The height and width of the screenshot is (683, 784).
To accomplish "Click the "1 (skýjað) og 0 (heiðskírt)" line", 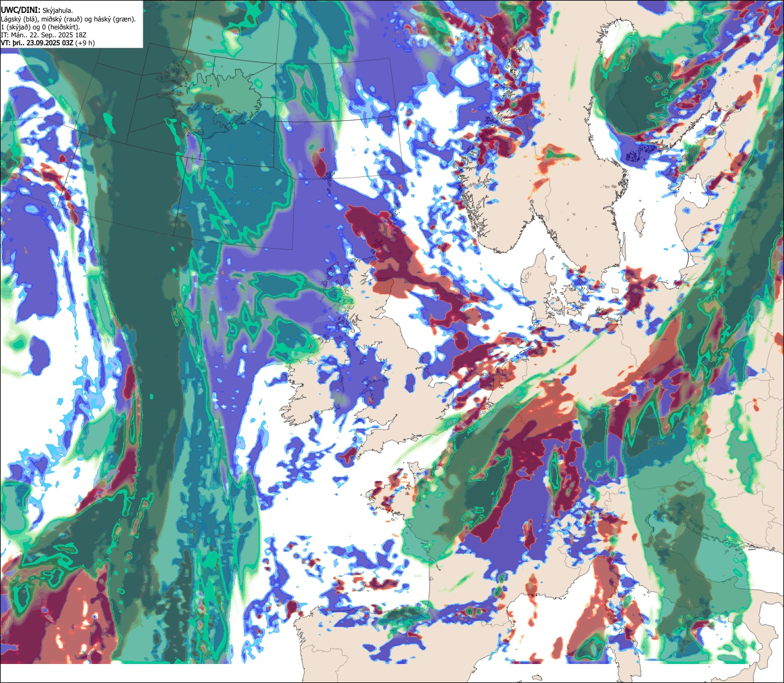I will click(x=40, y=27).
